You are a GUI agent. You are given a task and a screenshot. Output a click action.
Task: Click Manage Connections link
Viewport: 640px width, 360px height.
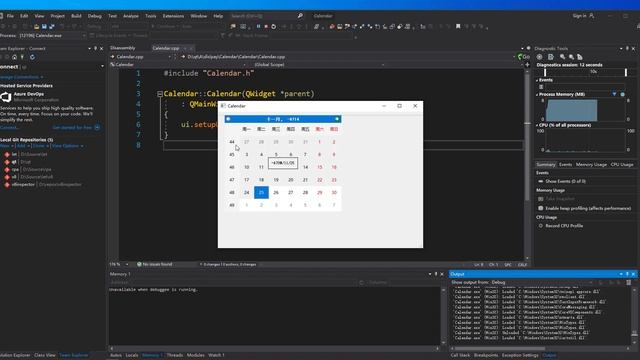point(20,77)
